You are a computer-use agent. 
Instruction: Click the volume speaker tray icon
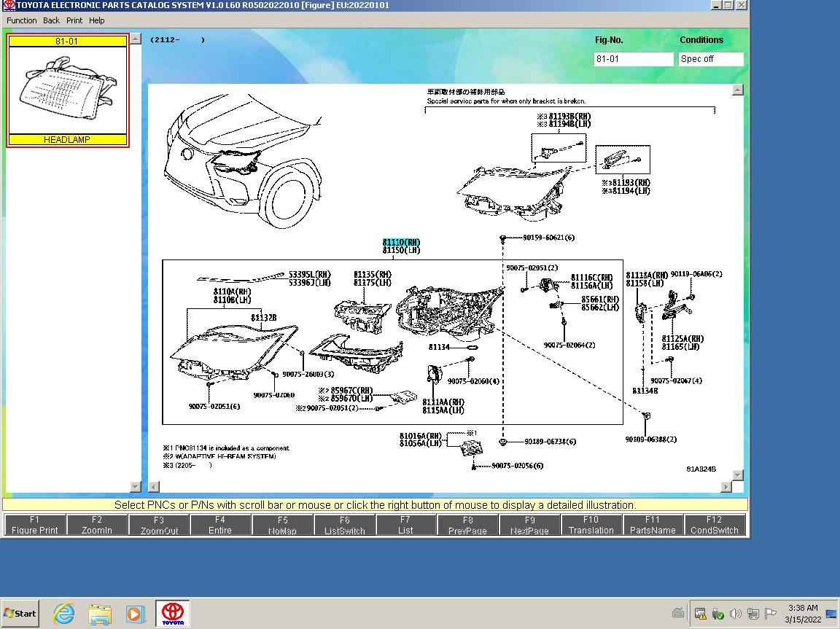pos(736,614)
